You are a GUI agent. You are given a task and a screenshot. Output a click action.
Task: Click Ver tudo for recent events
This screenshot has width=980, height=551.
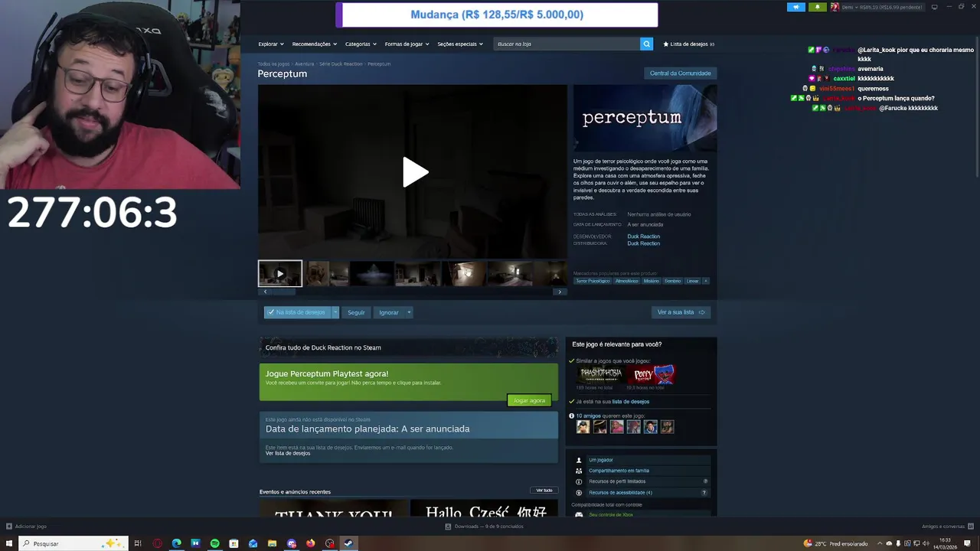click(x=544, y=491)
